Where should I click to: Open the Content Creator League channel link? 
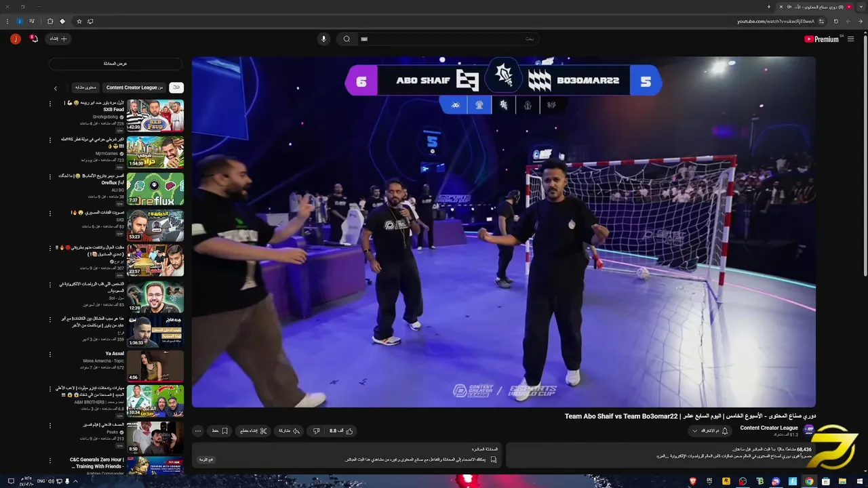click(769, 428)
